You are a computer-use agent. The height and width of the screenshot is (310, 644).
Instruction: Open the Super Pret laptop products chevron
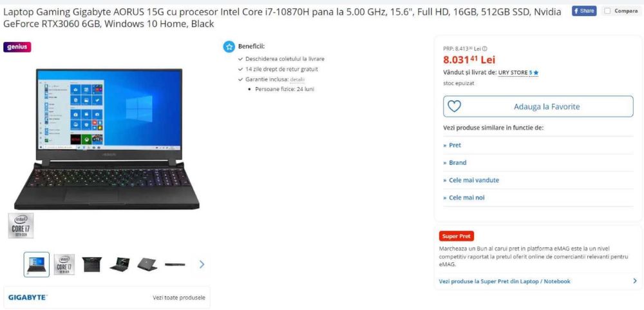[635, 281]
